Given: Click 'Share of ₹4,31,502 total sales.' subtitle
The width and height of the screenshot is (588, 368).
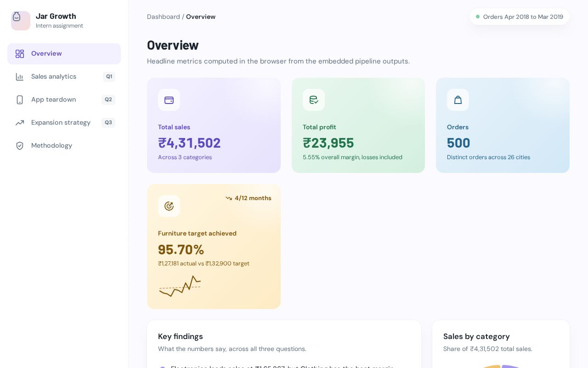Looking at the screenshot, I should (x=488, y=349).
